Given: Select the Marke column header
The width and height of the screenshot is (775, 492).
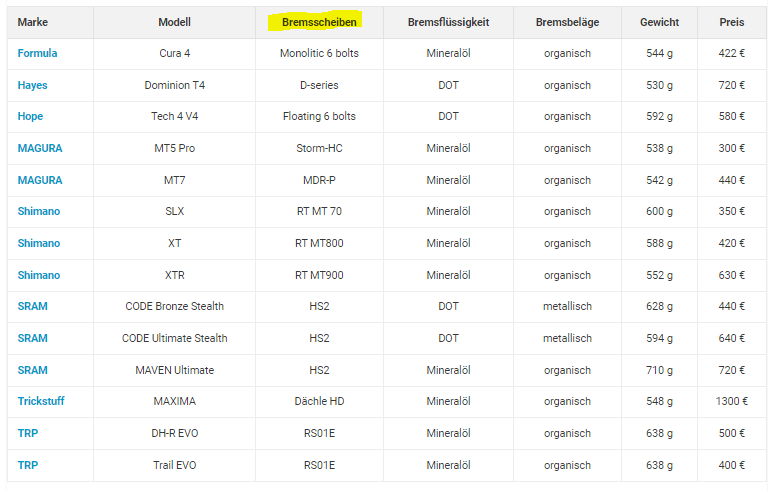Looking at the screenshot, I should pos(32,22).
